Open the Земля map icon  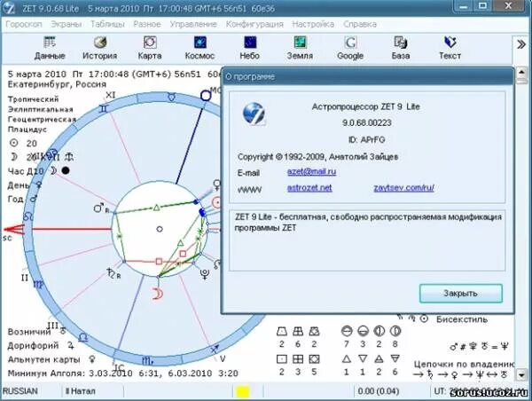(300, 48)
